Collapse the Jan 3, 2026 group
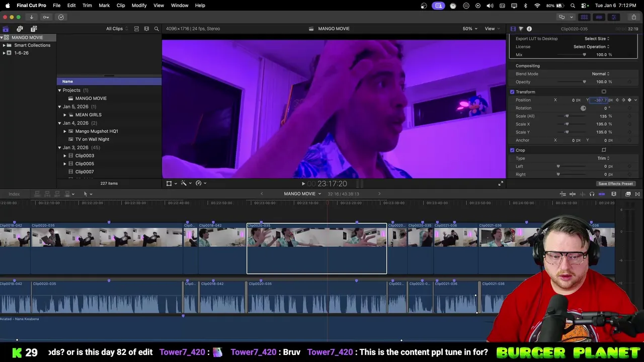Viewport: 644px width, 362px height. (59, 148)
